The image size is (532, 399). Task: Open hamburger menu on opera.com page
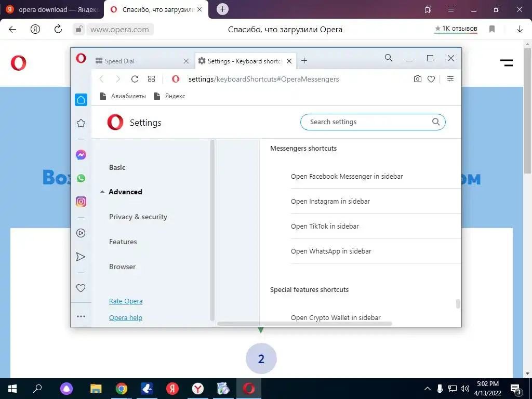(506, 63)
